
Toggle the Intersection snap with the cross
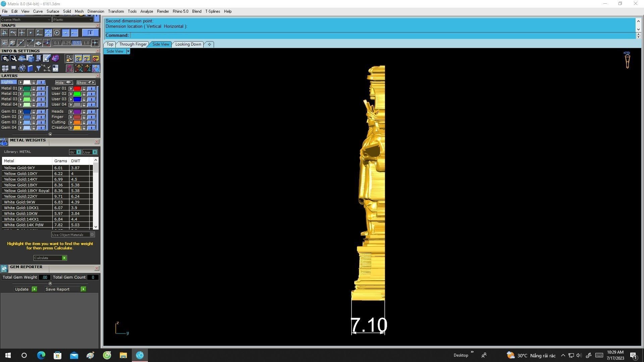pyautogui.click(x=22, y=33)
